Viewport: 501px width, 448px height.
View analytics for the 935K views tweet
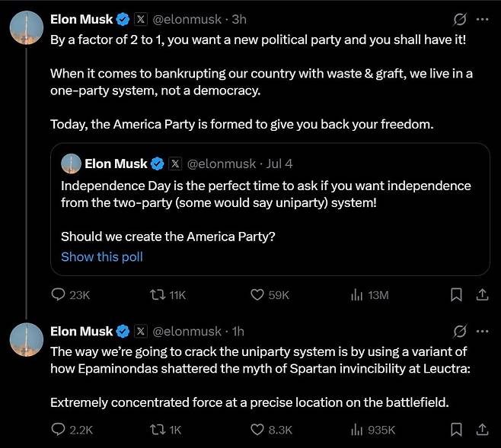(x=356, y=430)
